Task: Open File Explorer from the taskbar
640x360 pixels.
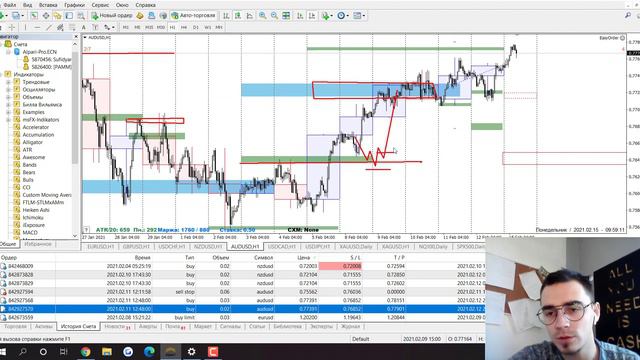Action: [x=107, y=351]
